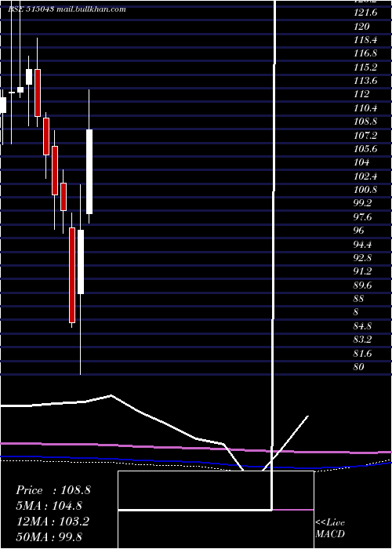The height and width of the screenshot is (549, 392).
Task: Click the 96 price axis label
Action: click(359, 231)
